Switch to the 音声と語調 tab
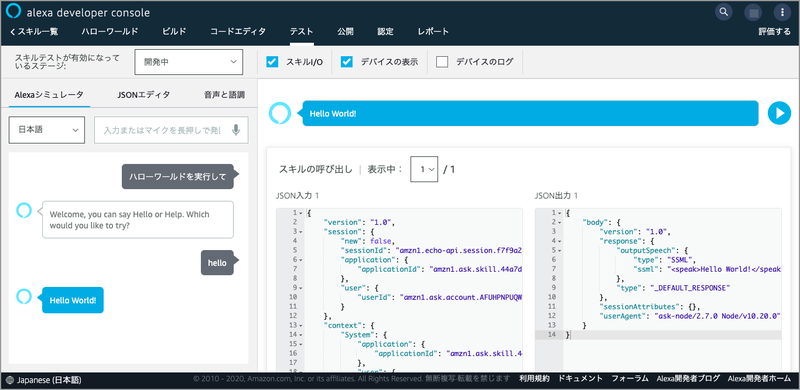This screenshot has height=390, width=800. (x=224, y=94)
